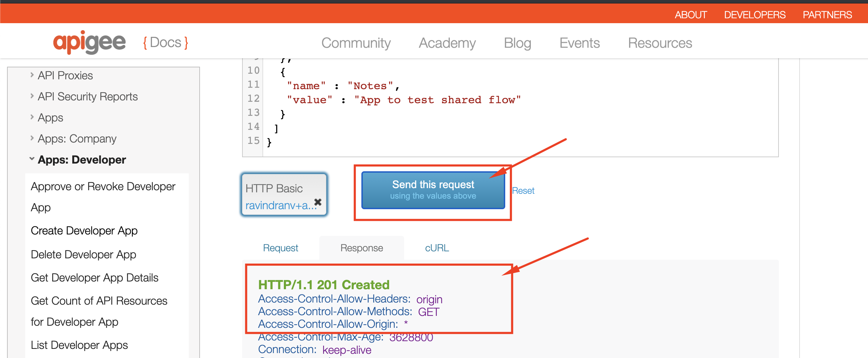This screenshot has width=868, height=358.
Task: Expand the Apps: Company section
Action: (x=32, y=138)
